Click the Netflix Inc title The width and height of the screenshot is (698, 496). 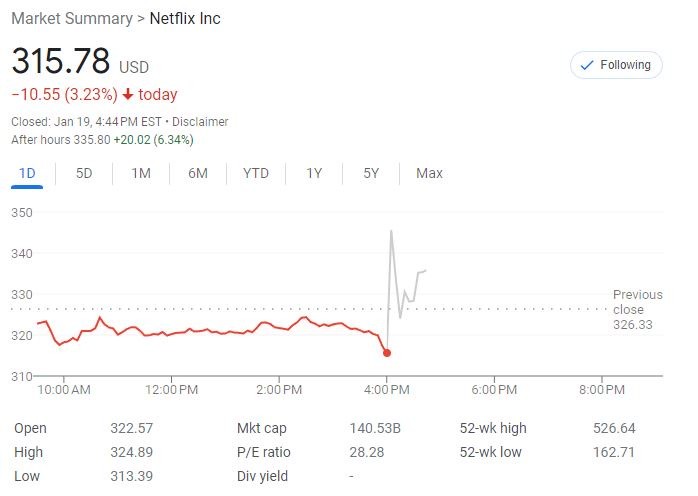coord(185,19)
